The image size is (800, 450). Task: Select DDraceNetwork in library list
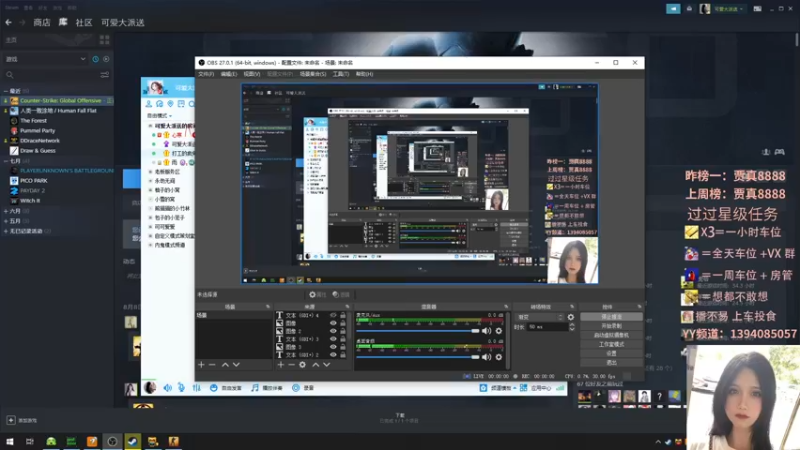tap(40, 141)
